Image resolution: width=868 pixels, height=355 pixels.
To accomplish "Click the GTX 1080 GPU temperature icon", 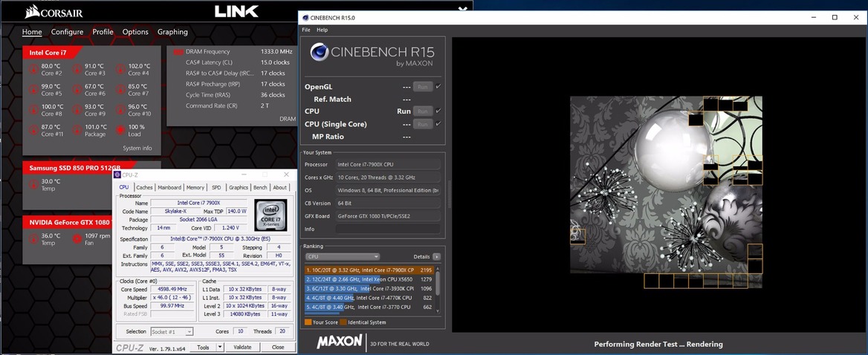I will (x=33, y=239).
